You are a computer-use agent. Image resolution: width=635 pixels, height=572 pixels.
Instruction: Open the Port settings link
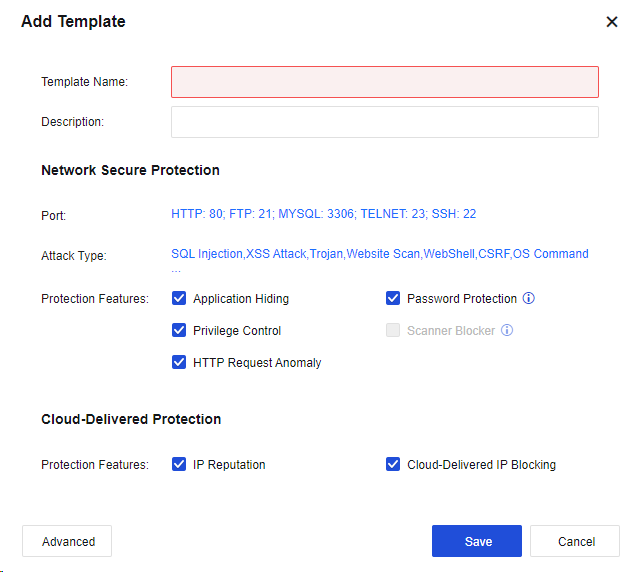click(323, 214)
